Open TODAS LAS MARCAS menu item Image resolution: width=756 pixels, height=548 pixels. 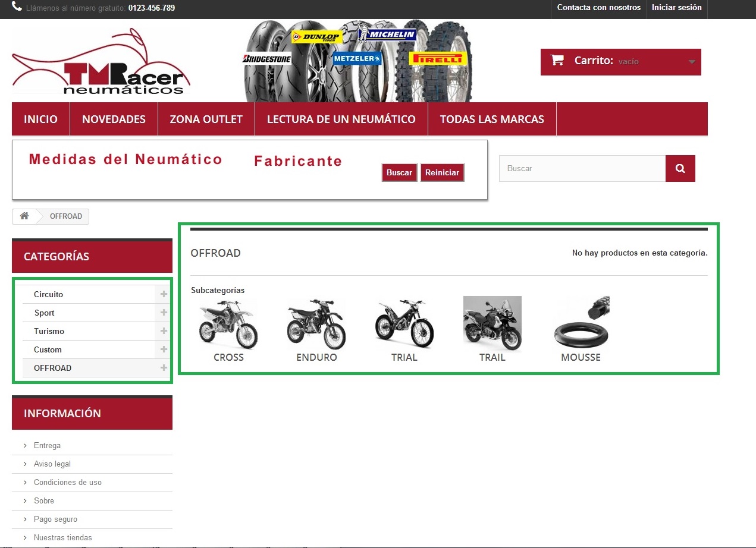(x=492, y=119)
